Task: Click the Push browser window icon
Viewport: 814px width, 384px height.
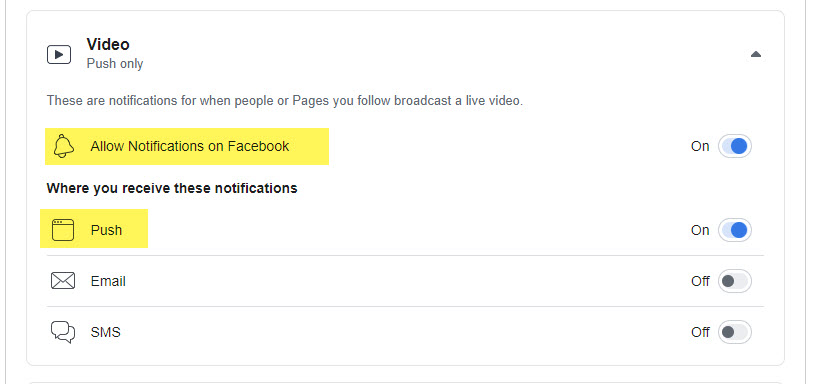Action: coord(63,230)
